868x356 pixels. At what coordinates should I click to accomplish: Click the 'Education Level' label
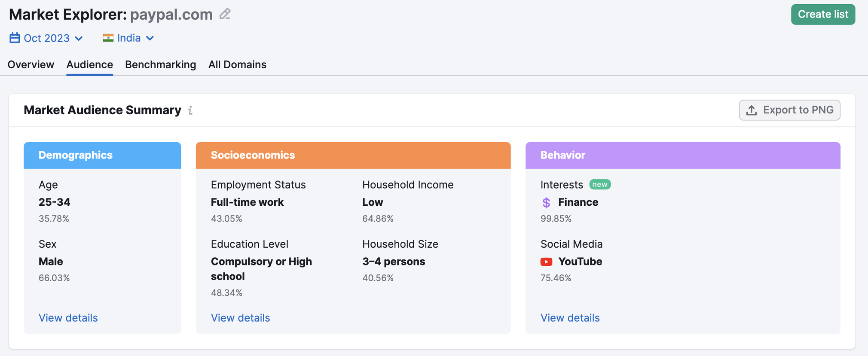pyautogui.click(x=250, y=244)
